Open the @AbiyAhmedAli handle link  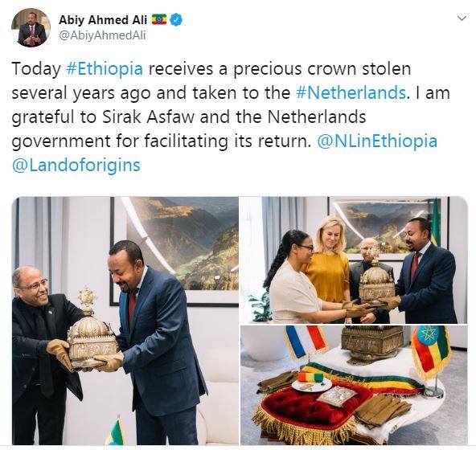pos(102,35)
